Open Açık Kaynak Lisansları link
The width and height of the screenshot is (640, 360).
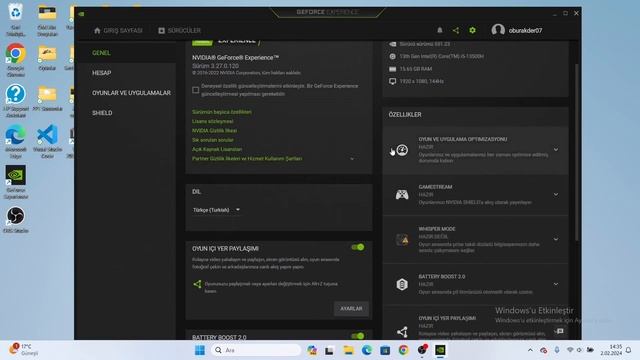[x=217, y=149]
